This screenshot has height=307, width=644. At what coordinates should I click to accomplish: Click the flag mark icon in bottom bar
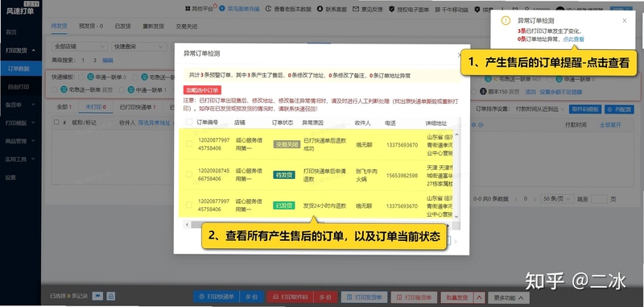(x=97, y=296)
